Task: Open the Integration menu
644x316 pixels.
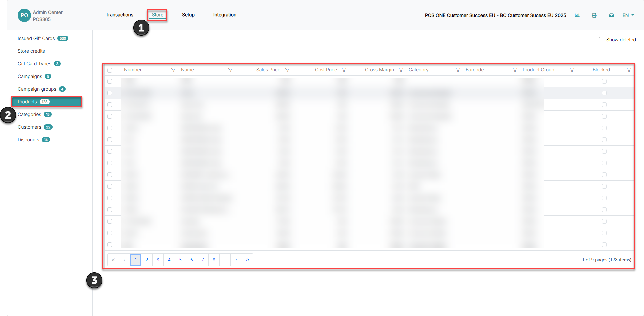Action: point(225,15)
